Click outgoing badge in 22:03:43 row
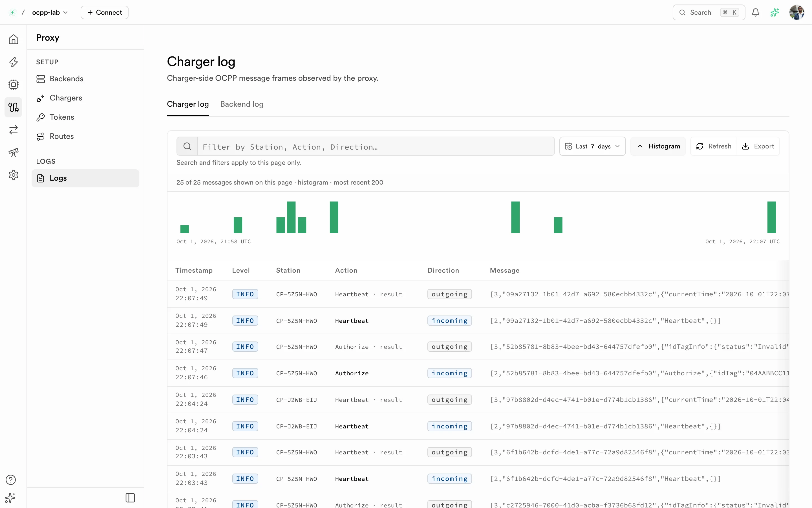Image resolution: width=812 pixels, height=508 pixels. (450, 452)
